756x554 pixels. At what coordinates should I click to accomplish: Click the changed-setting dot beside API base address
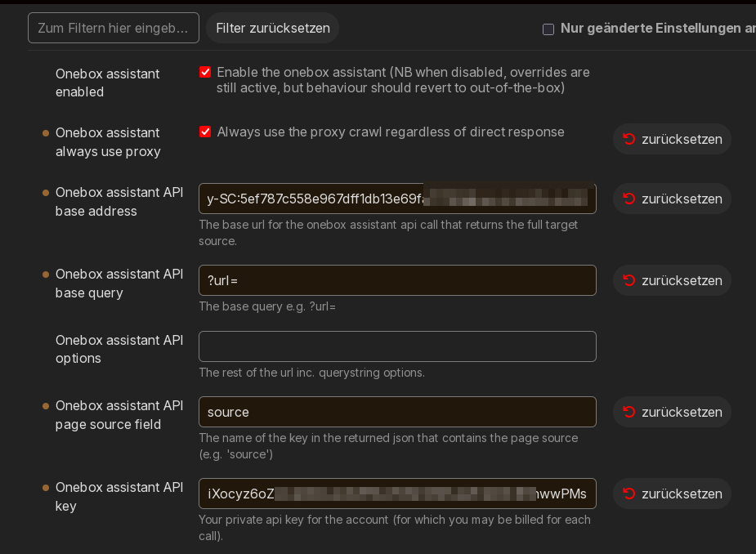46,193
